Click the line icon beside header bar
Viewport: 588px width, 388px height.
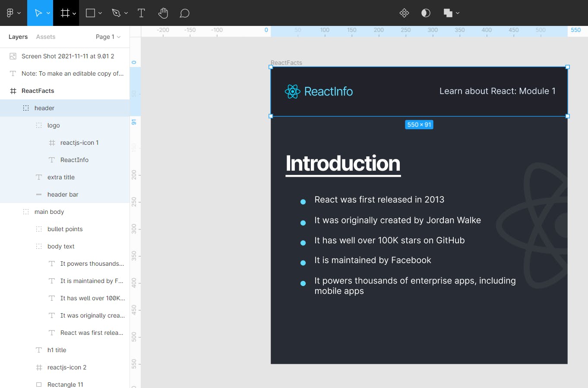click(x=39, y=194)
